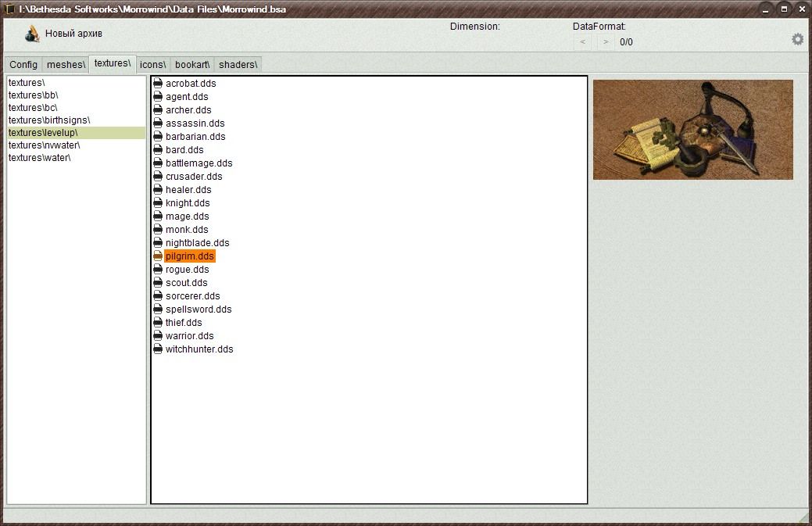Viewport: 812px width, 526px height.
Task: Select the textures\nvwater\ folder
Action: 76,145
